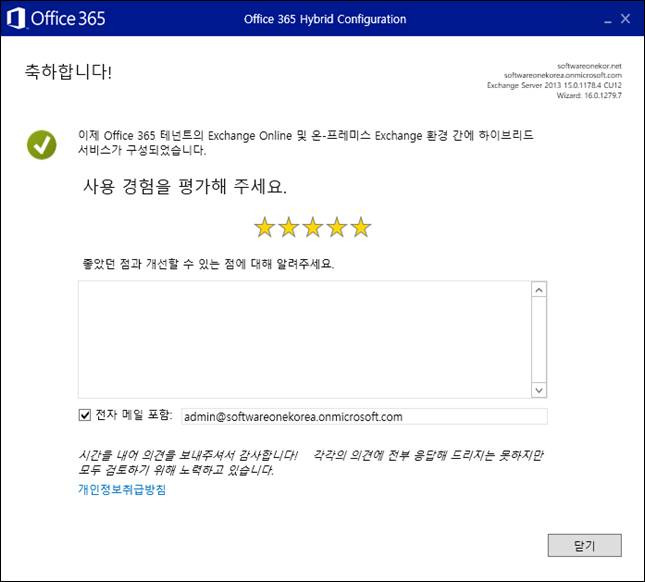
Task: Open the 개인정보취급방침 privacy link
Action: pos(122,489)
